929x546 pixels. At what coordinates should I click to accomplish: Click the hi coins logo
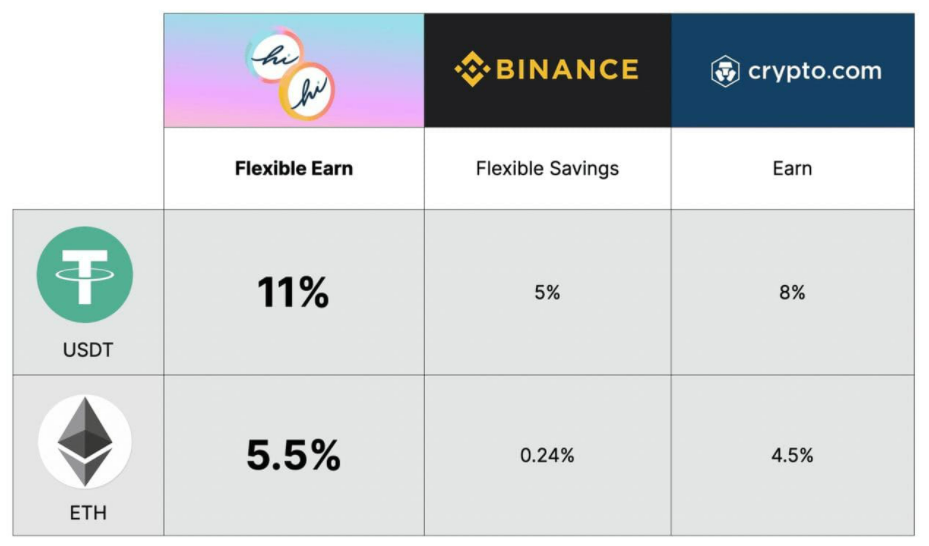290,70
